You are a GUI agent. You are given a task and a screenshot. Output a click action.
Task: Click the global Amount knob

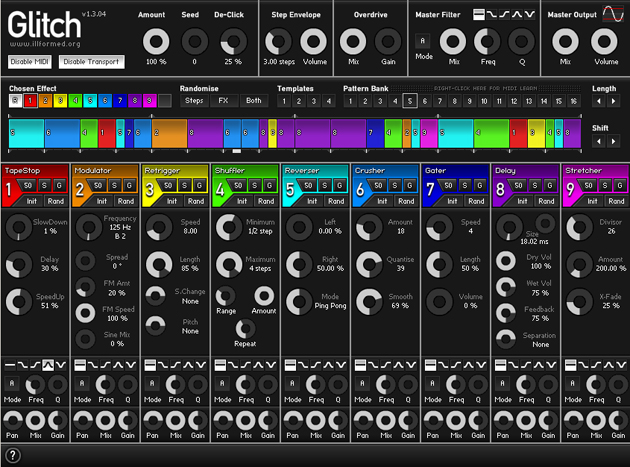click(x=156, y=41)
